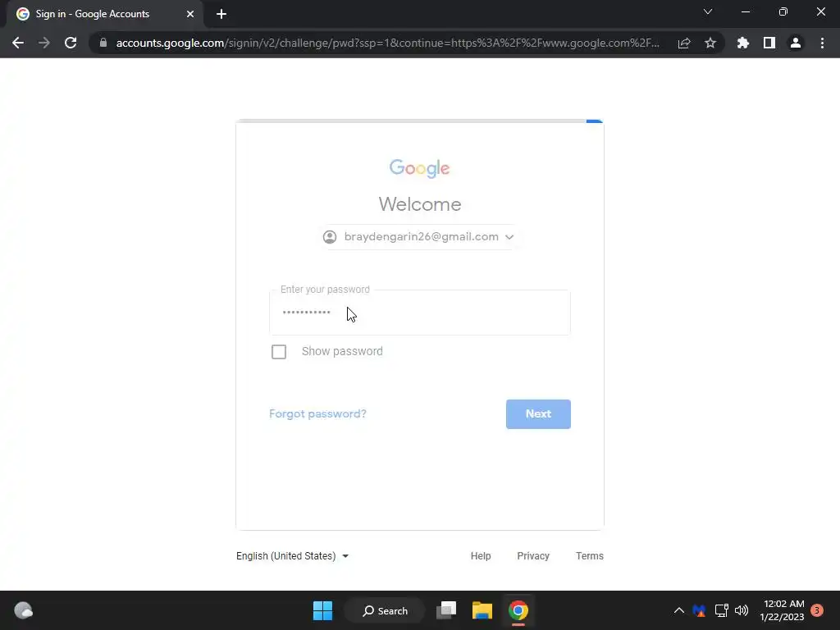Toggle the Chrome side panel
840x630 pixels.
[769, 43]
